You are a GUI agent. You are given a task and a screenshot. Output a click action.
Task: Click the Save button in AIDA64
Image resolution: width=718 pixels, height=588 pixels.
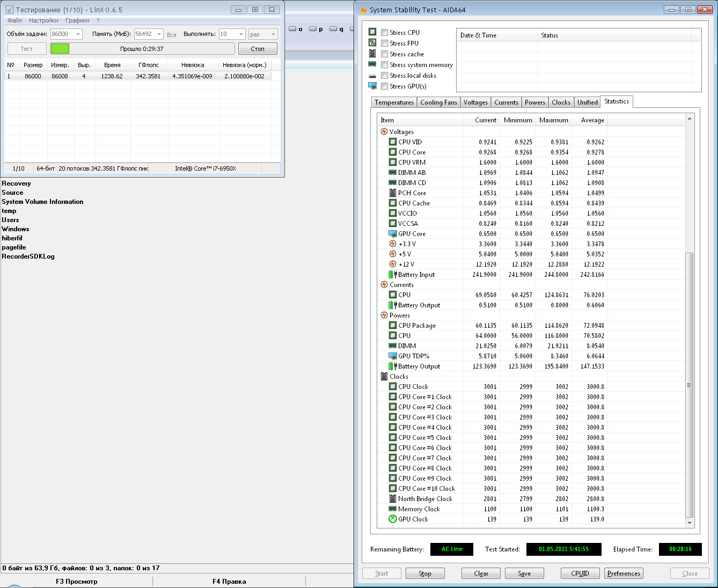click(x=524, y=574)
